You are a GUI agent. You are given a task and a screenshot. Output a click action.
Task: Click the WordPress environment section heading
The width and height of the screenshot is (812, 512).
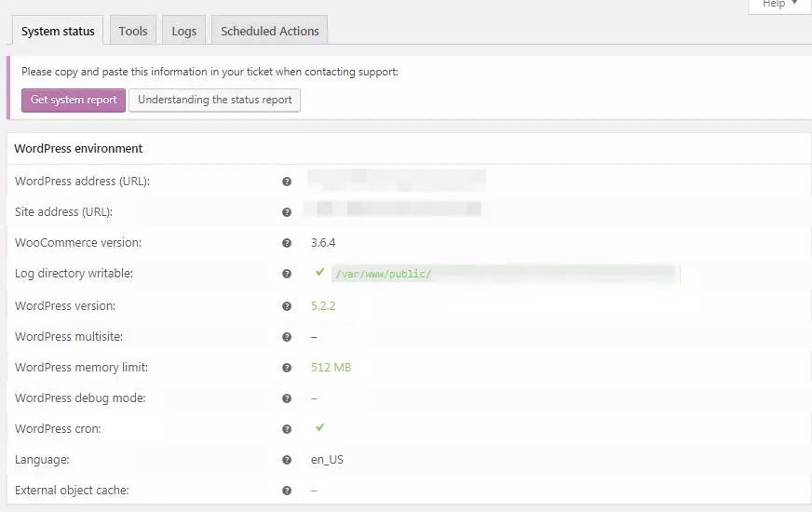click(78, 149)
